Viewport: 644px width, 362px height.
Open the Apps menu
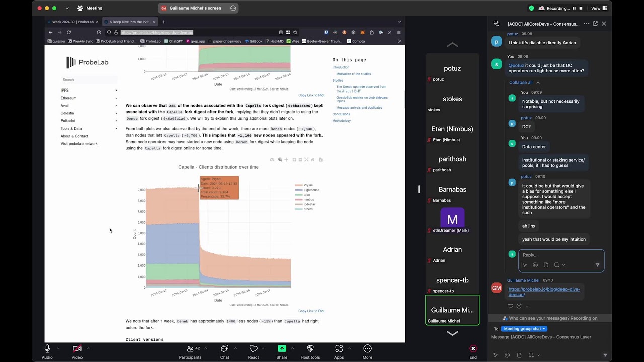[339, 351]
